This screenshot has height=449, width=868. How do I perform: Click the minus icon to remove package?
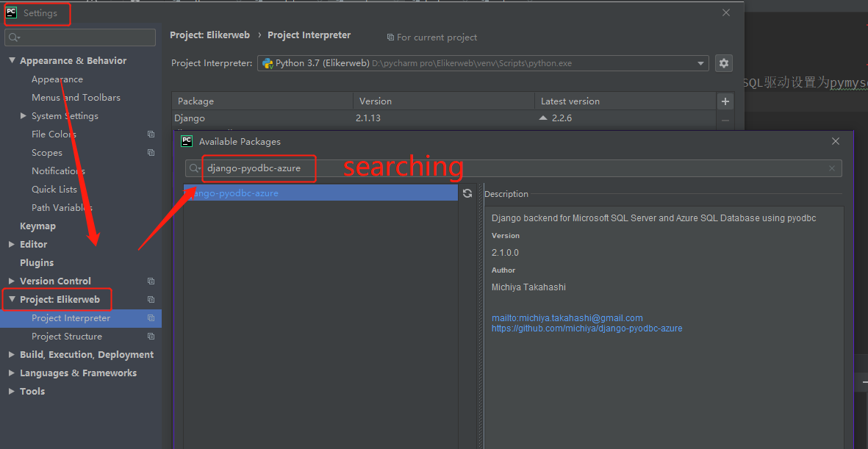(725, 120)
